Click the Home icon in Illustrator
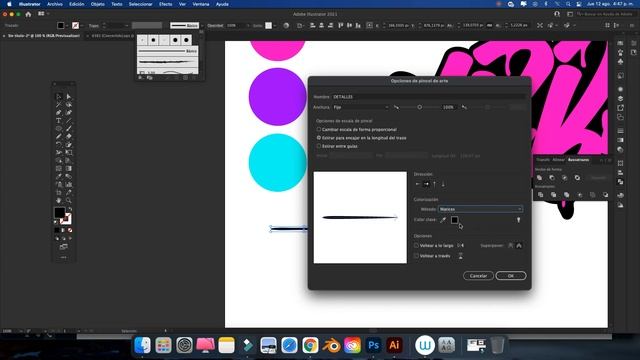The image size is (640, 360). coord(28,14)
